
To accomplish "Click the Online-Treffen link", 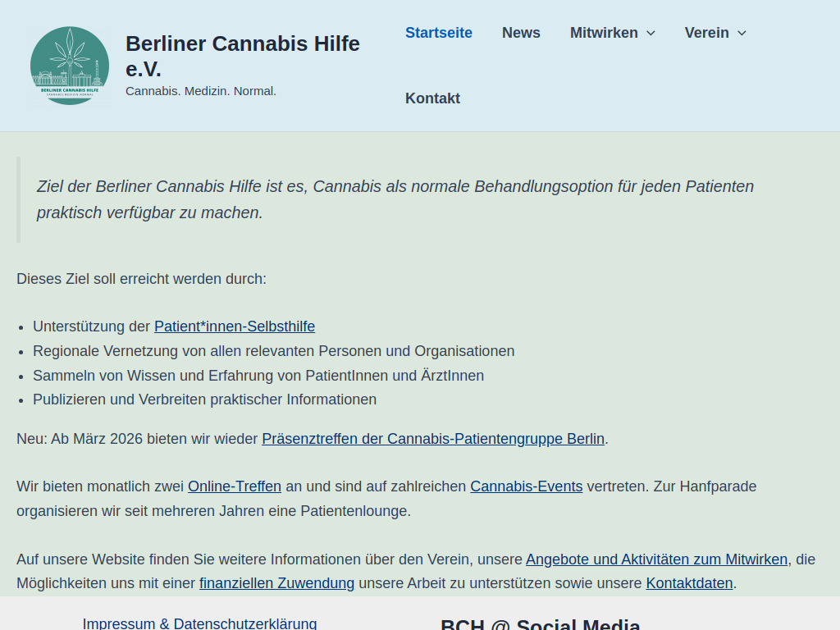I will (x=234, y=486).
